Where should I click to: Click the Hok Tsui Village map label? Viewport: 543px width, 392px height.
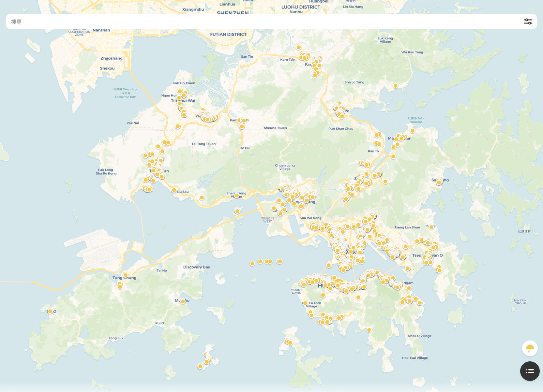415,358
